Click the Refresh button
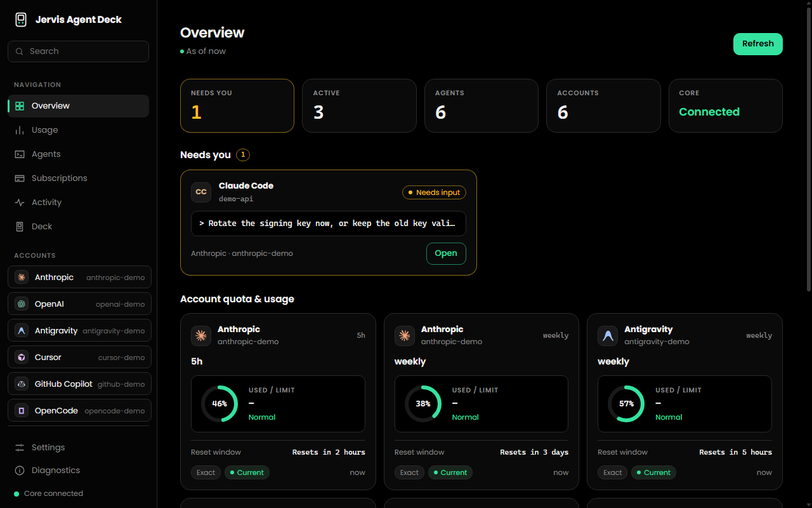Image resolution: width=812 pixels, height=508 pixels. (758, 44)
